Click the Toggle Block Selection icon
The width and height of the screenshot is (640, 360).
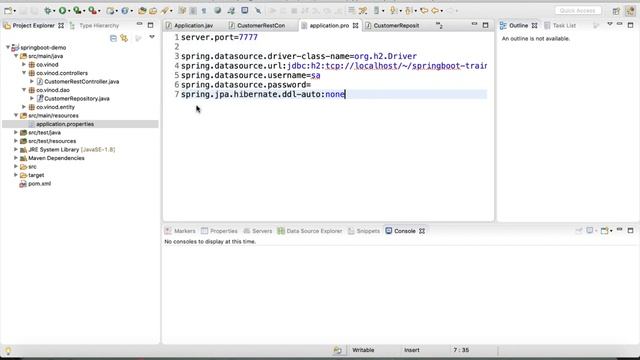[x=193, y=11]
